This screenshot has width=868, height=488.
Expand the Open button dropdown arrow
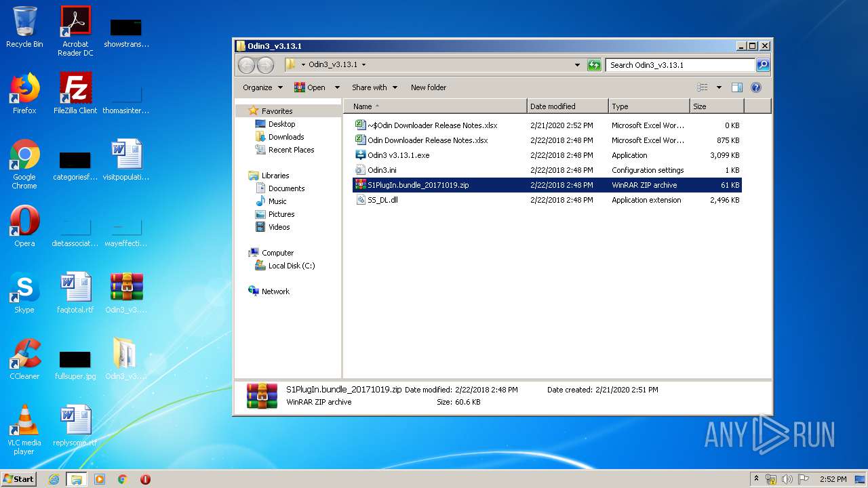tap(337, 87)
